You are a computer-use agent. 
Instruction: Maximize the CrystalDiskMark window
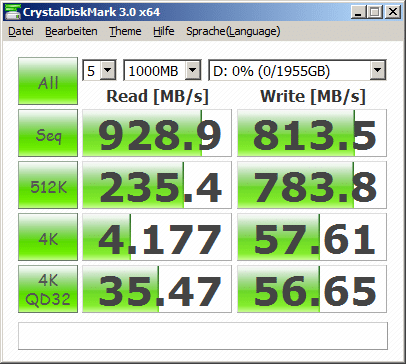click(375, 12)
